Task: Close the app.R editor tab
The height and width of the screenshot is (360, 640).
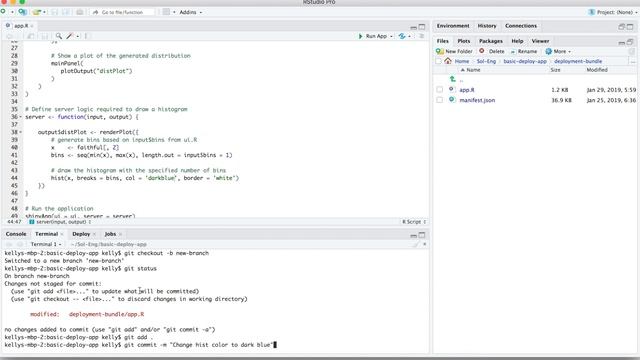Action: click(32, 26)
